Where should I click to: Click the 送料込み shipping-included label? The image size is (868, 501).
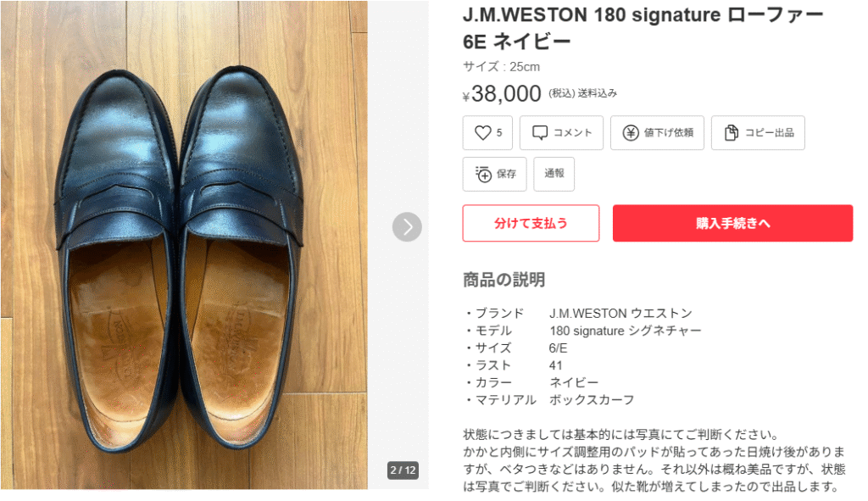pos(598,93)
